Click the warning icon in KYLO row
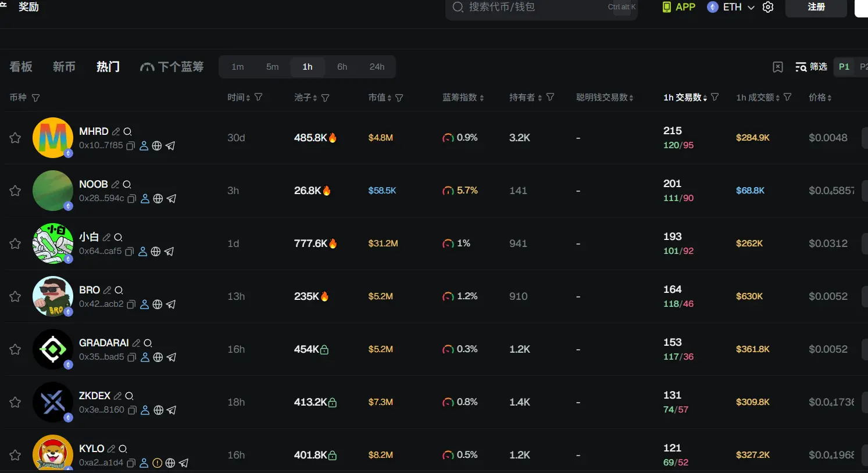This screenshot has height=473, width=868. point(157,463)
